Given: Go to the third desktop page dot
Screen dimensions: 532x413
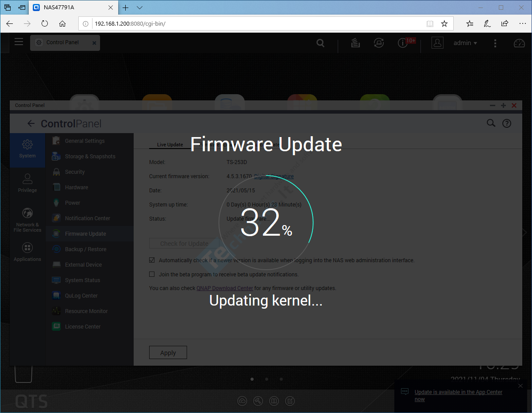Looking at the screenshot, I should tap(281, 379).
